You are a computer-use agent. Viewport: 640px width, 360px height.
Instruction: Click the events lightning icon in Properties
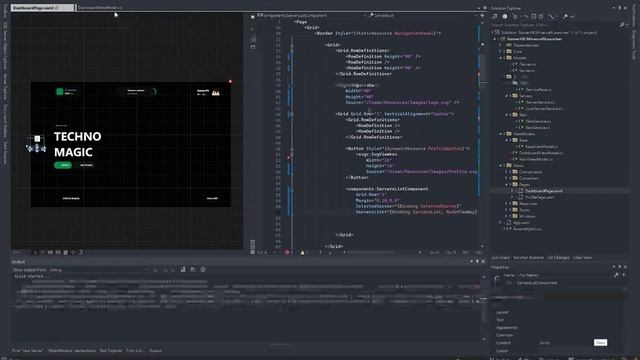click(x=624, y=276)
